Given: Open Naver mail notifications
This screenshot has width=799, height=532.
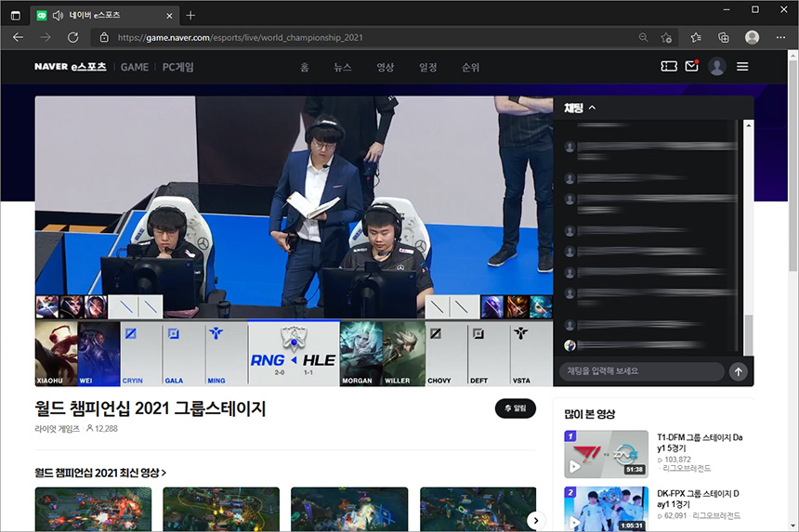Looking at the screenshot, I should 691,66.
